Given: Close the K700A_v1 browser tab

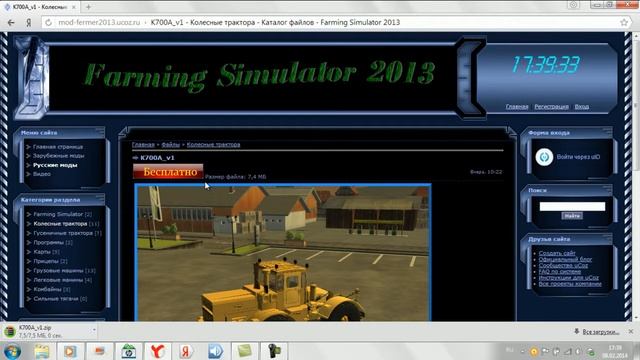Looking at the screenshot, I should click(x=74, y=7).
